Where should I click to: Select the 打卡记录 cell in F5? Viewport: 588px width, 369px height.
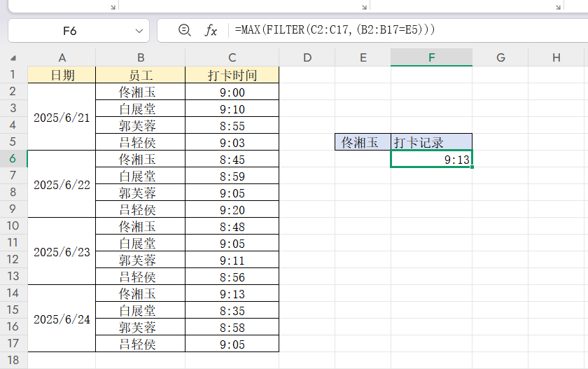431,142
